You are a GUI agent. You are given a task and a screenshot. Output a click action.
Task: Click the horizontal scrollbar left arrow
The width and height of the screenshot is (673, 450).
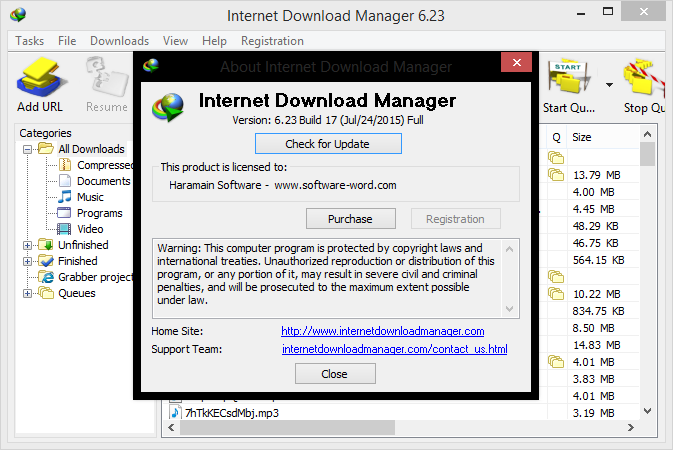pyautogui.click(x=171, y=427)
